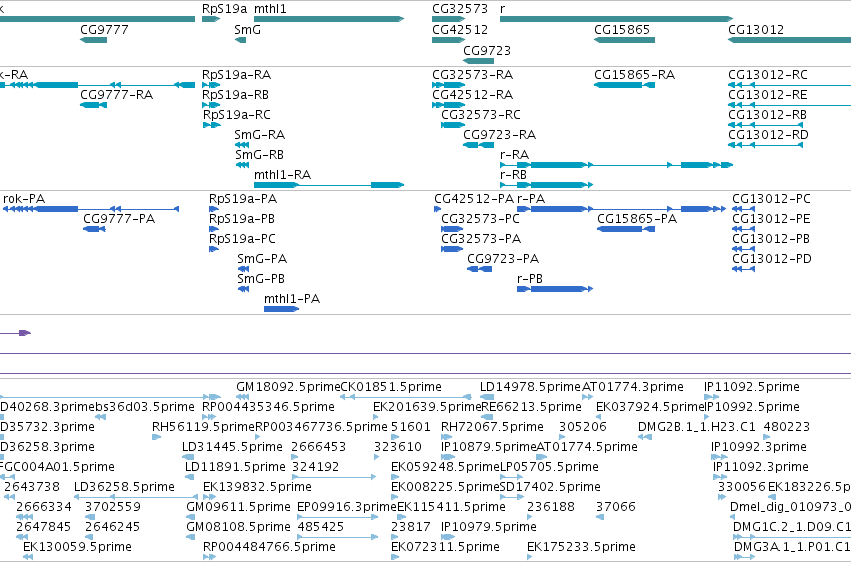
Task: Open protein CG13012-PC
Action: 744,209
